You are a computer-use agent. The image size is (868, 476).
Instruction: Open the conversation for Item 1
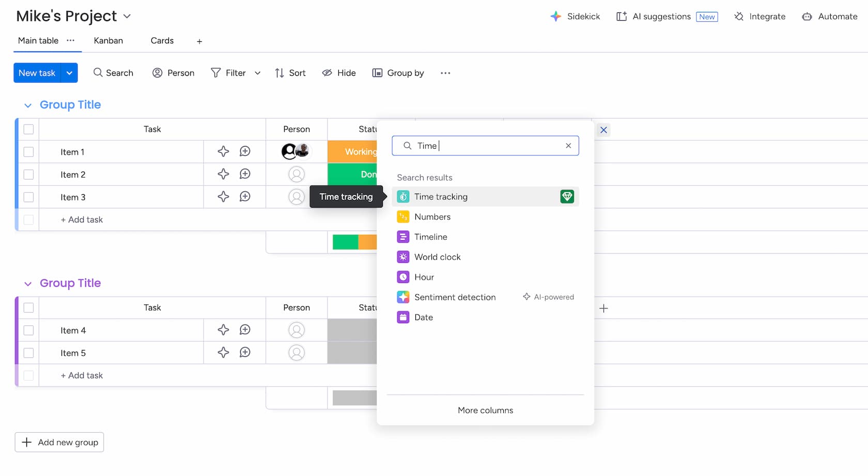[245, 151]
